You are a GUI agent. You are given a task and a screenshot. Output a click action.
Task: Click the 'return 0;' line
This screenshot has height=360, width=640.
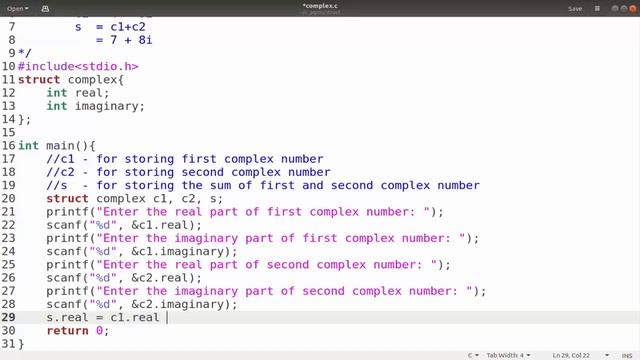(78, 331)
